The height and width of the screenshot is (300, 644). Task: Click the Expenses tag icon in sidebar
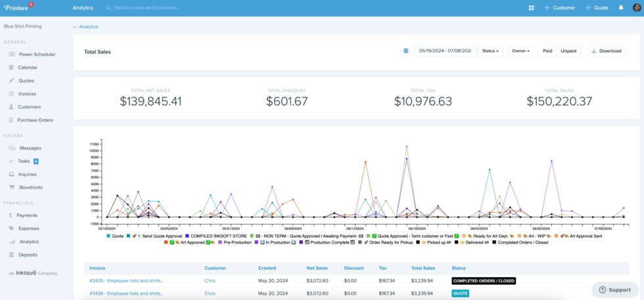[x=11, y=228]
